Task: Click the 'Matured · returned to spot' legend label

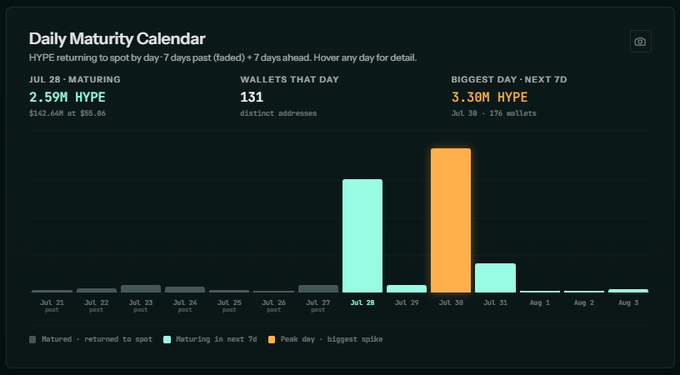Action: pyautogui.click(x=97, y=339)
